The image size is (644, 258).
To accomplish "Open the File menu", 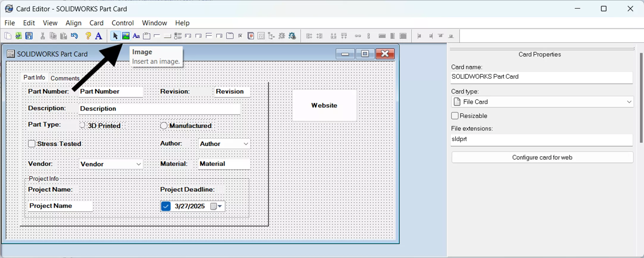I will (10, 23).
